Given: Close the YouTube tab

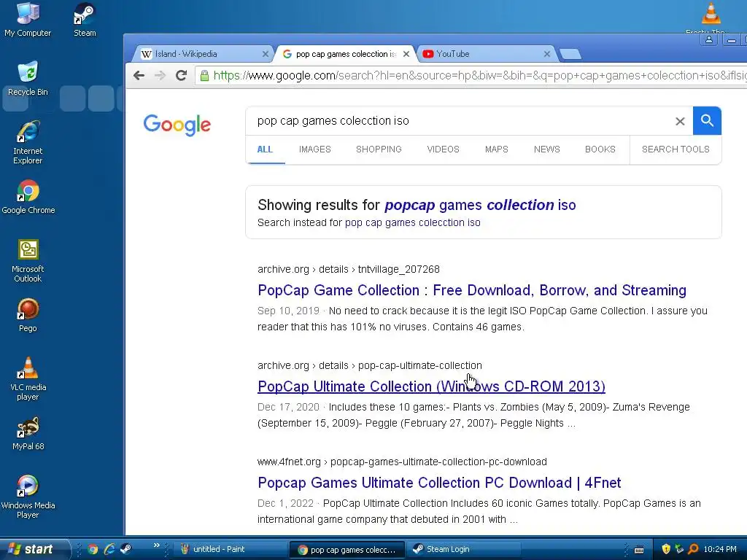Looking at the screenshot, I should click(547, 54).
